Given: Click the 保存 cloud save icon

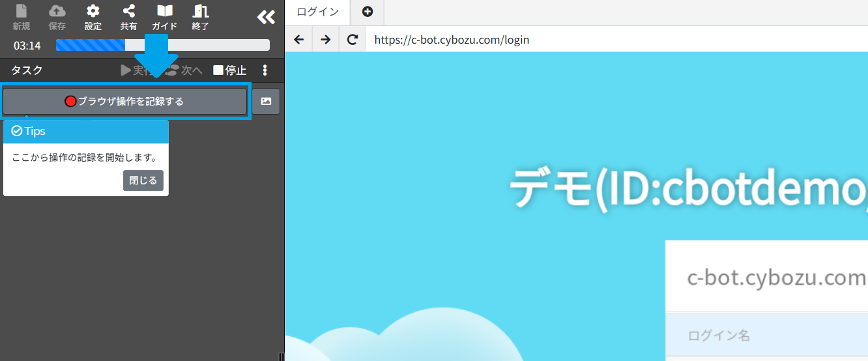Looking at the screenshot, I should 57,18.
